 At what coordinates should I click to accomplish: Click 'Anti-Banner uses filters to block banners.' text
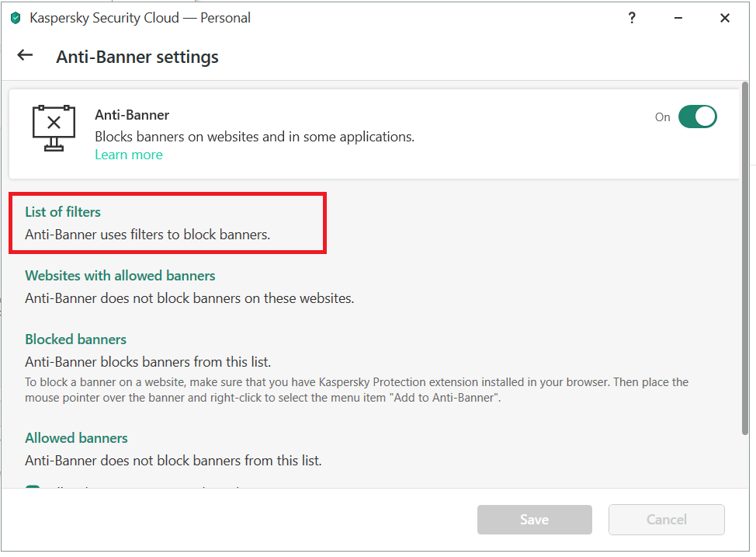(147, 235)
